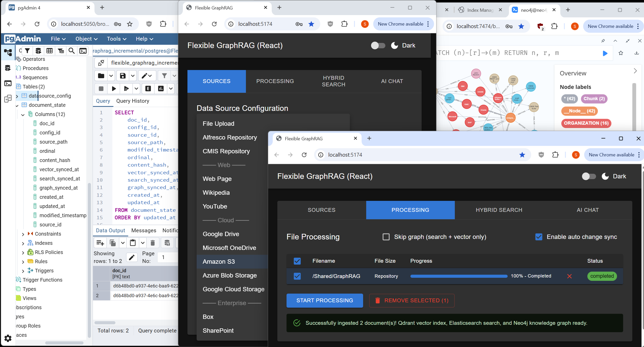
Task: Open the save button's dropdown arrow
Action: coord(133,76)
